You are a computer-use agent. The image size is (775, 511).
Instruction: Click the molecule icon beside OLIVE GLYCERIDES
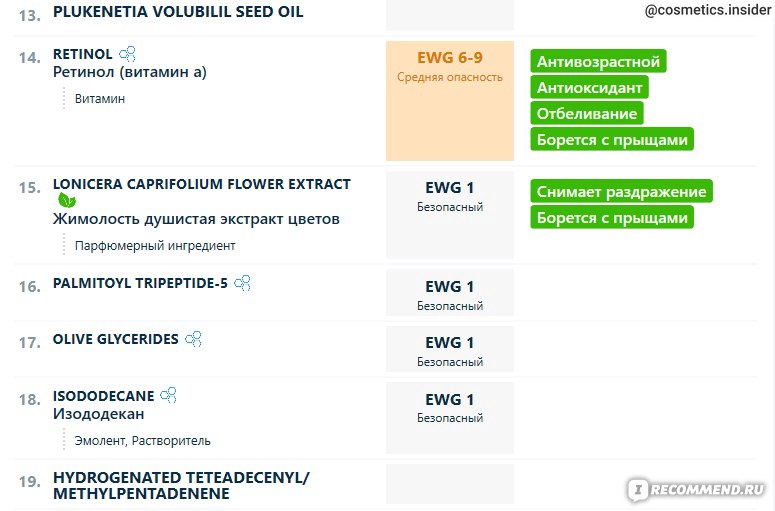pos(193,339)
